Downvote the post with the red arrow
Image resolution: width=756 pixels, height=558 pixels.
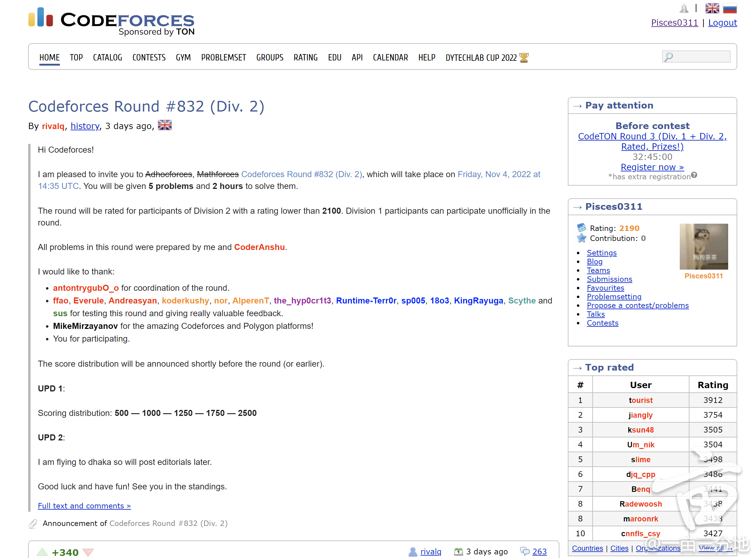tap(87, 552)
